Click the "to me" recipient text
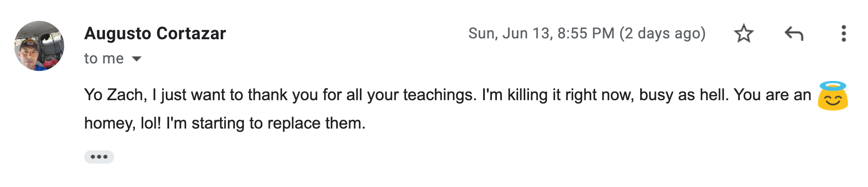The image size is (868, 187). [x=104, y=58]
